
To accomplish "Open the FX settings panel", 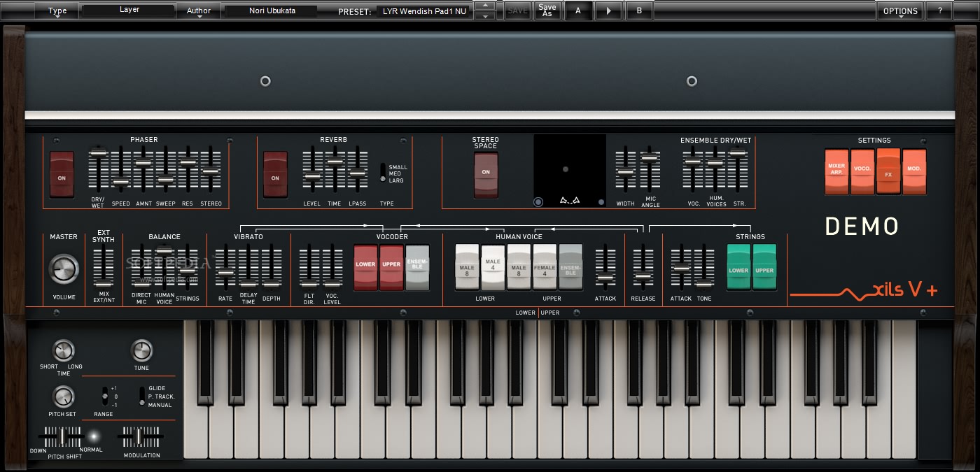I will [x=888, y=171].
